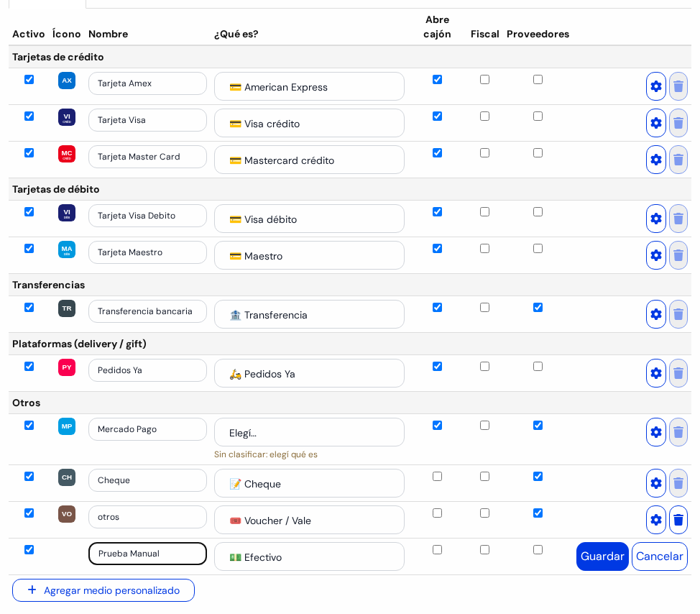Click the AX icon badge for Amex
The image size is (700, 614).
click(67, 81)
